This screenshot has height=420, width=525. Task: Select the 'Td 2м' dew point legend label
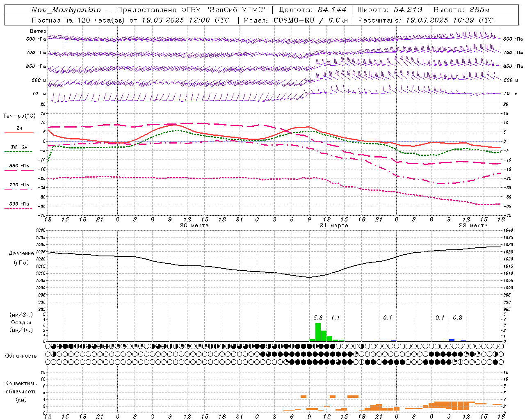(19, 147)
